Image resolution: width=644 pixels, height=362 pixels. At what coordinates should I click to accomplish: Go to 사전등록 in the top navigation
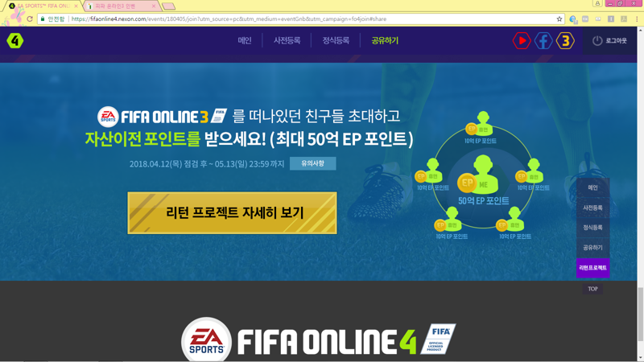click(287, 41)
